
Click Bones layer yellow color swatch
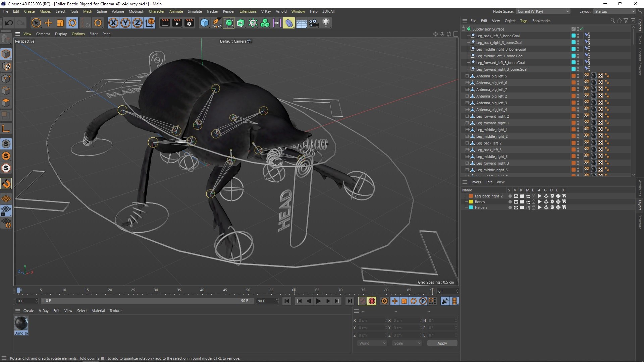click(471, 202)
